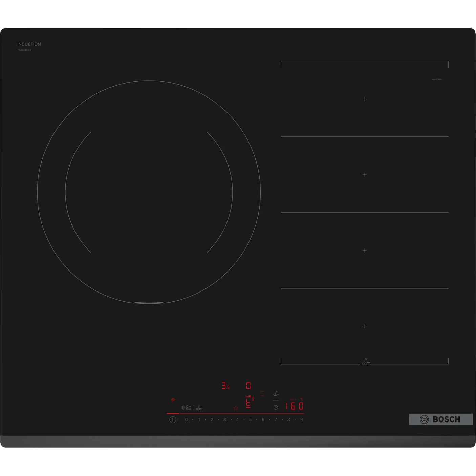This screenshot has width=476, height=476.
Task: Activate the BOOST function icon
Action: coord(199,408)
